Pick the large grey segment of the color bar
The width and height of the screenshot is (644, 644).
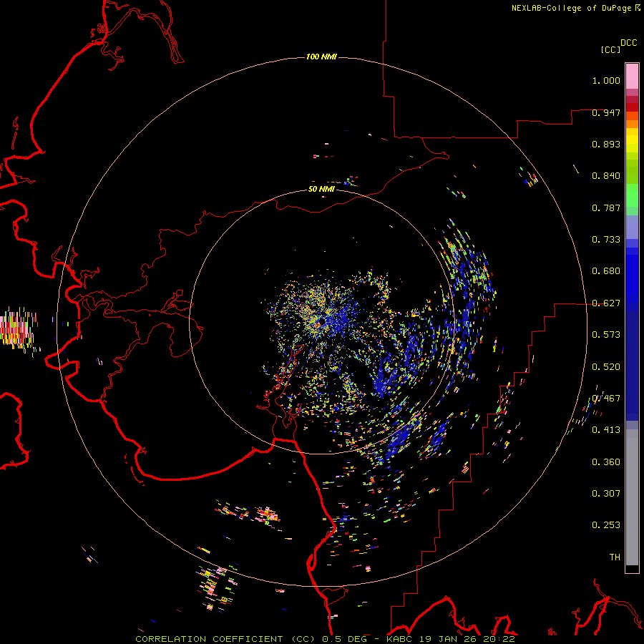tap(632, 497)
